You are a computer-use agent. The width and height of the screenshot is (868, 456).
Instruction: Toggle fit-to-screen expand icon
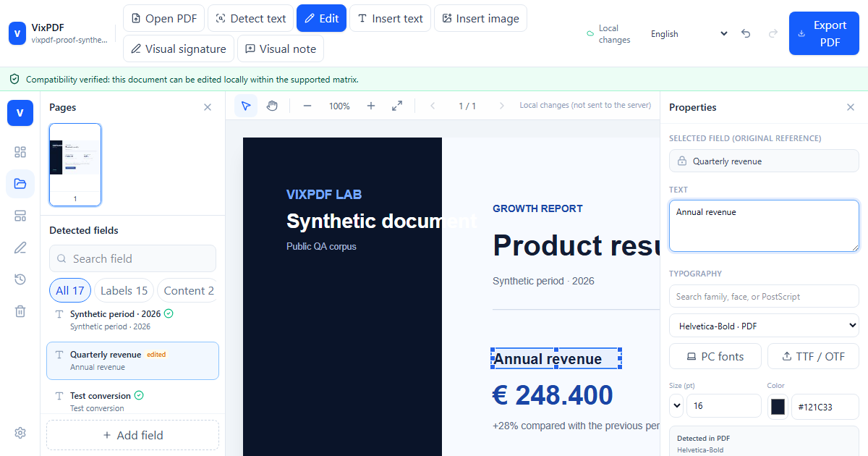point(397,106)
